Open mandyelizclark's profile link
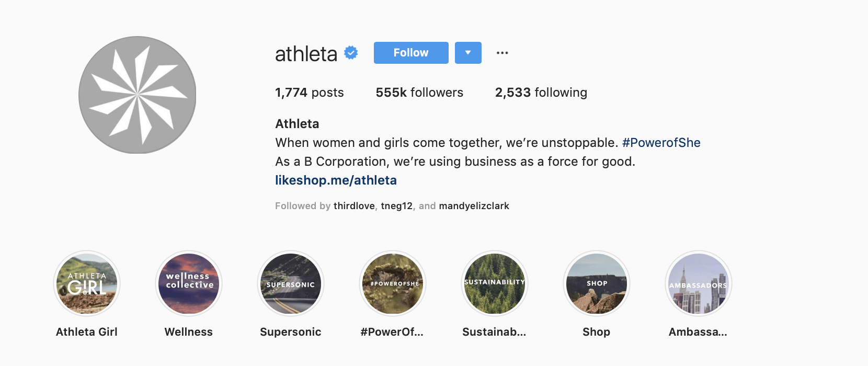 (474, 206)
